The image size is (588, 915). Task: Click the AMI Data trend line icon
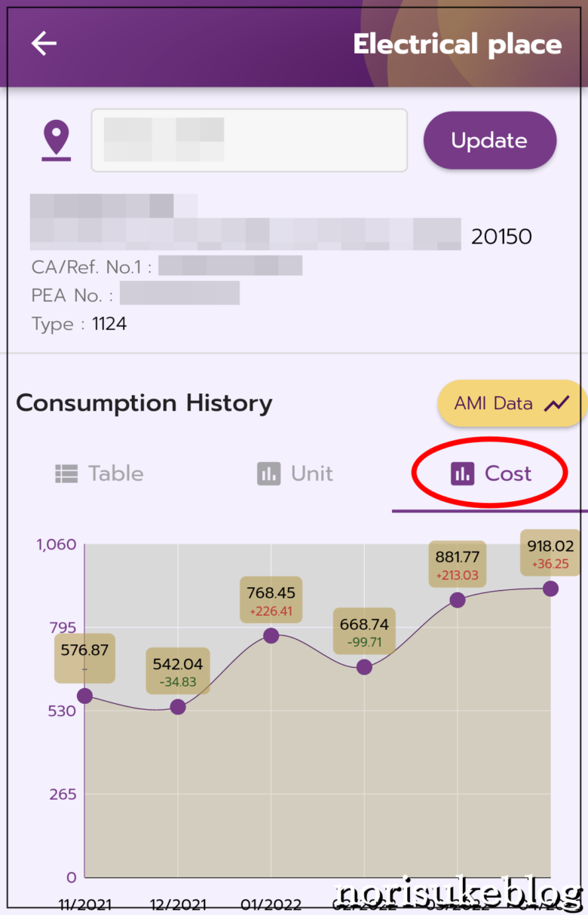pyautogui.click(x=557, y=403)
